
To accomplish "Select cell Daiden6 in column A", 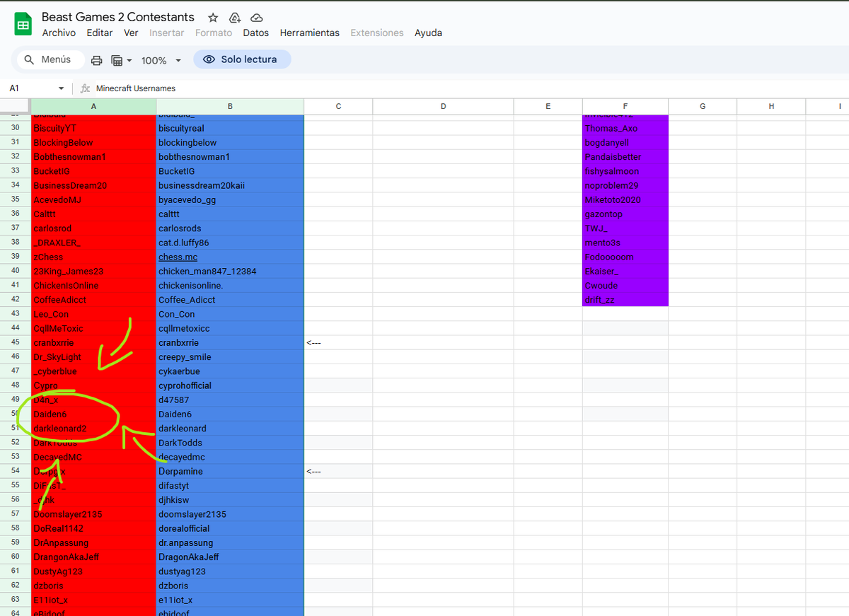I will (93, 414).
